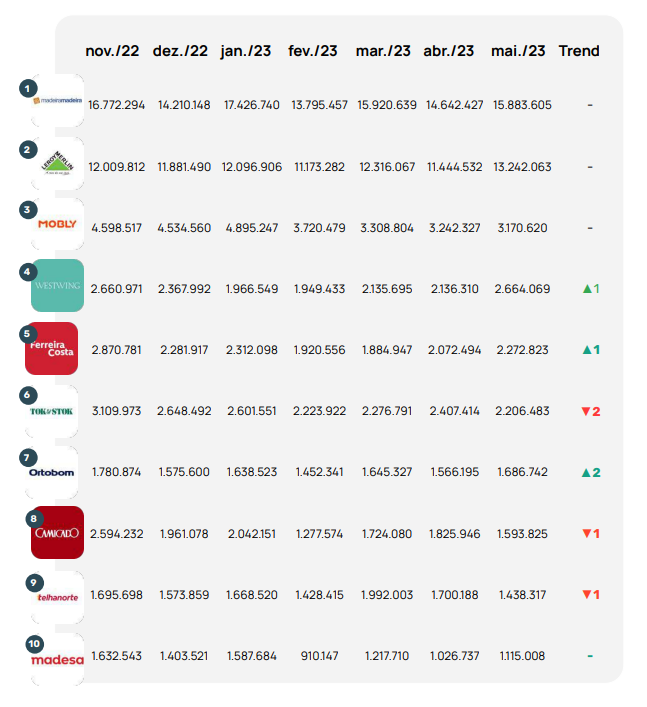Click the MadeiraMadeira logo
The image size is (647, 707).
click(57, 101)
